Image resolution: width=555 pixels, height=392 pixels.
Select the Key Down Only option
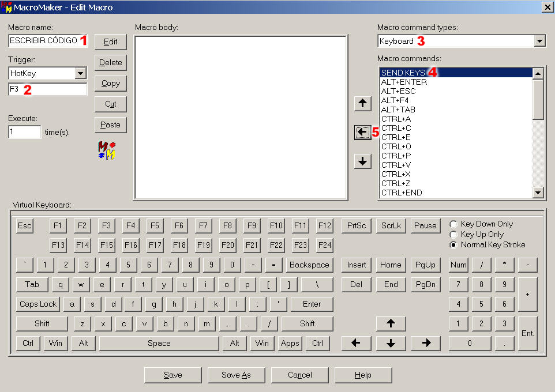pos(453,224)
